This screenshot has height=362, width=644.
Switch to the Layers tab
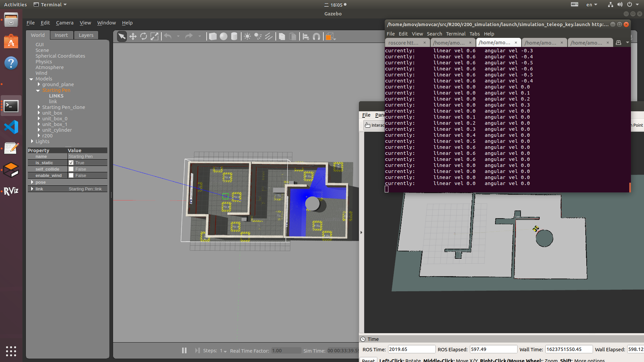86,35
